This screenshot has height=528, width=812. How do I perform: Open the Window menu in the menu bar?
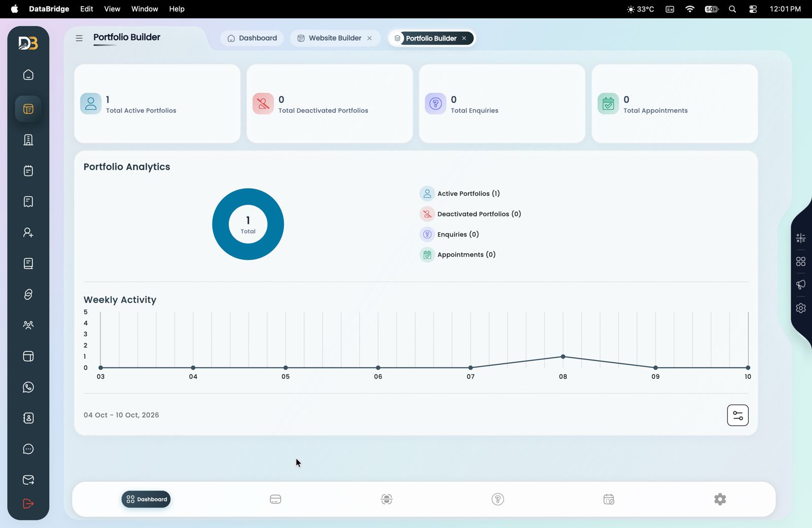click(x=145, y=9)
